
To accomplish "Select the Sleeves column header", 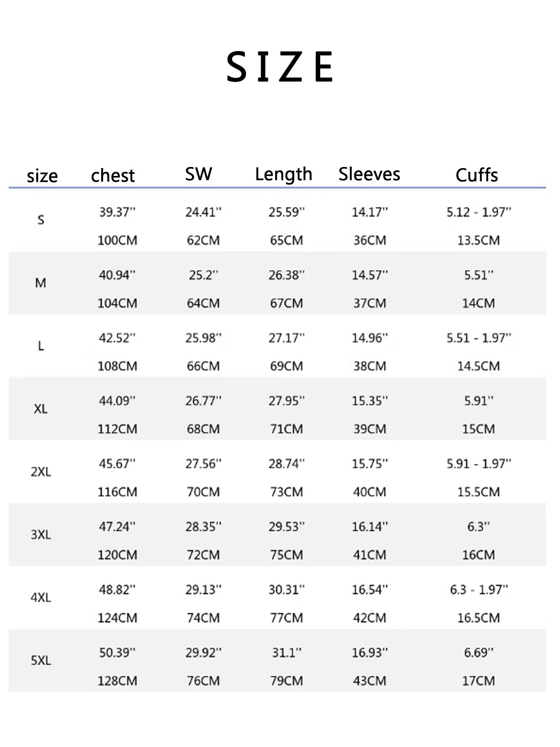I will [369, 174].
